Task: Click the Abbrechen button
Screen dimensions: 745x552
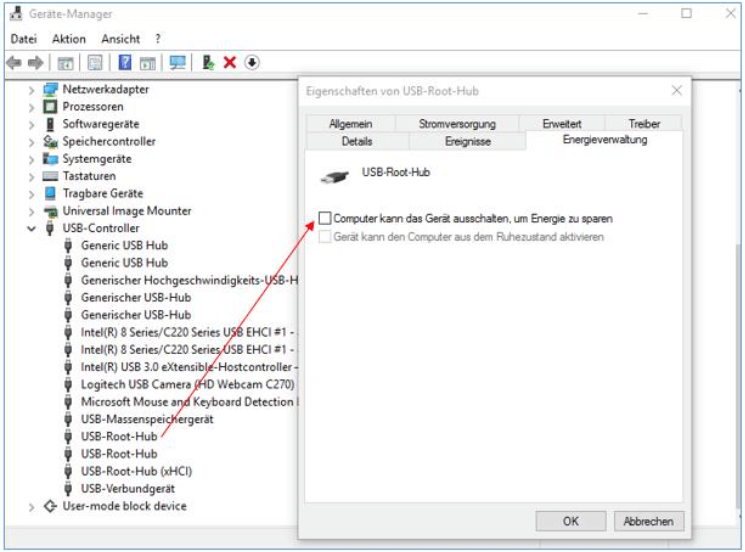Action: (648, 521)
